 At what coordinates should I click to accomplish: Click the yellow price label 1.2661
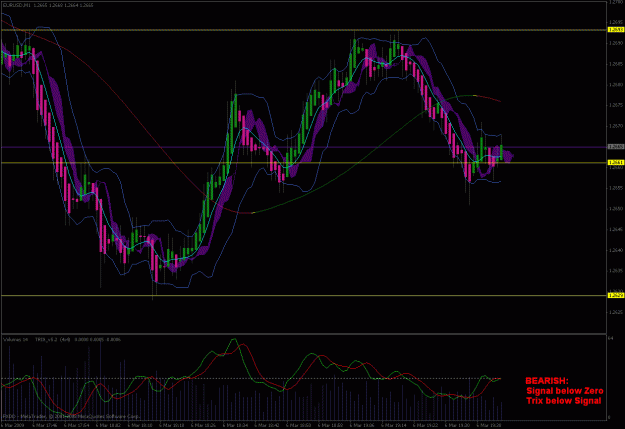pyautogui.click(x=616, y=163)
